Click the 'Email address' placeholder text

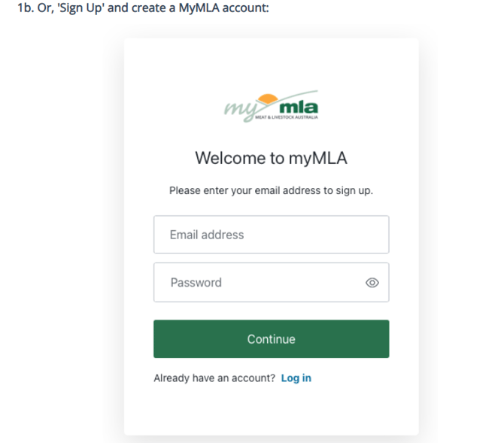207,235
